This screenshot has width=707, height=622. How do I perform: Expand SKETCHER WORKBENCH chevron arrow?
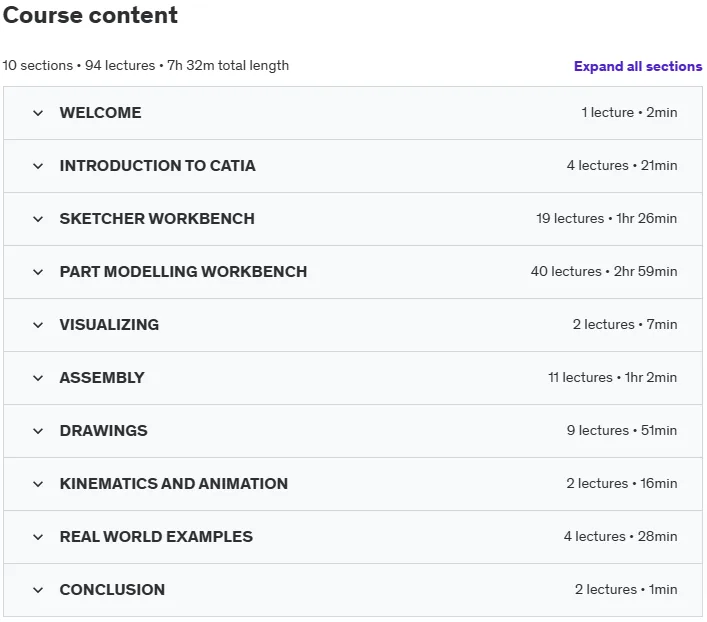tap(38, 219)
